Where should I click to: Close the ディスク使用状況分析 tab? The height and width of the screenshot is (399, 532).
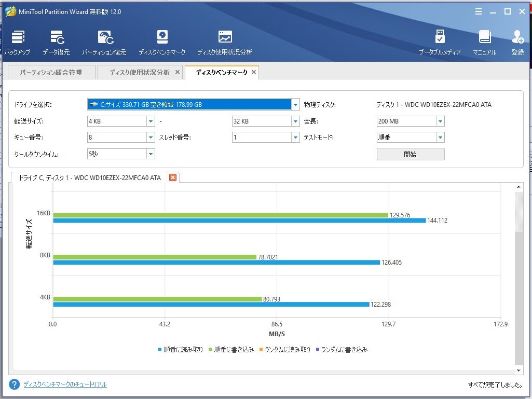click(x=178, y=72)
